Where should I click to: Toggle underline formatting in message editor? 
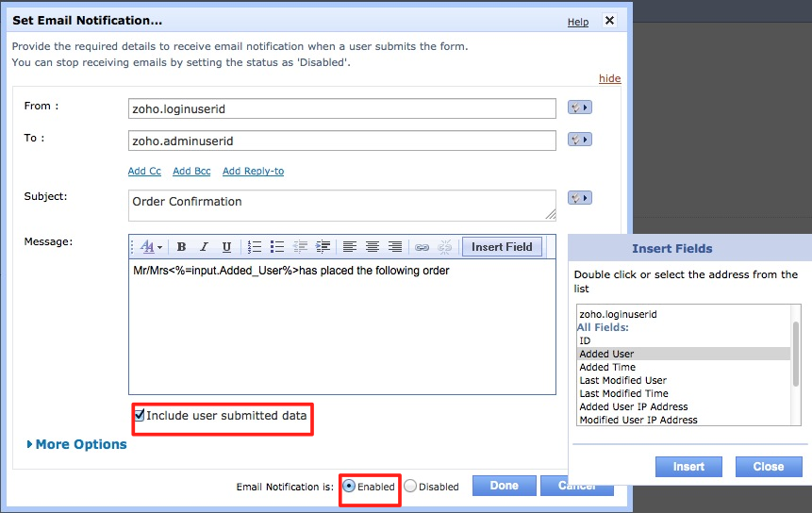pyautogui.click(x=226, y=247)
